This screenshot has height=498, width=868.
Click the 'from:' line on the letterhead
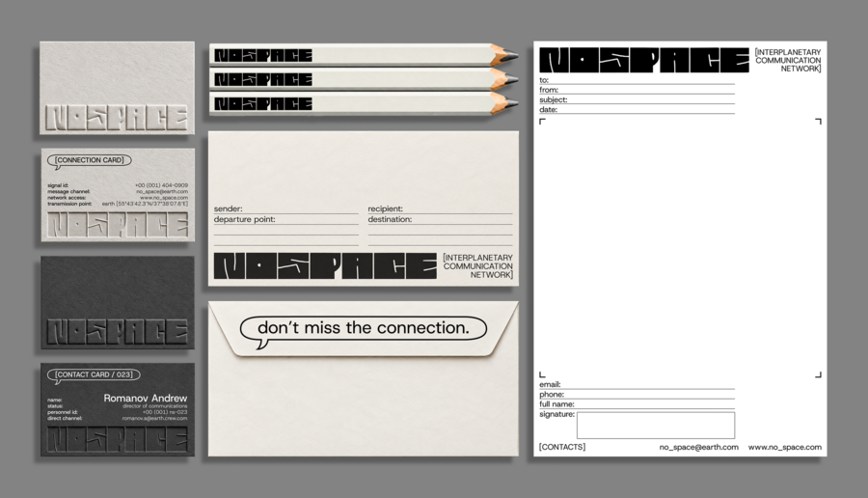point(637,90)
